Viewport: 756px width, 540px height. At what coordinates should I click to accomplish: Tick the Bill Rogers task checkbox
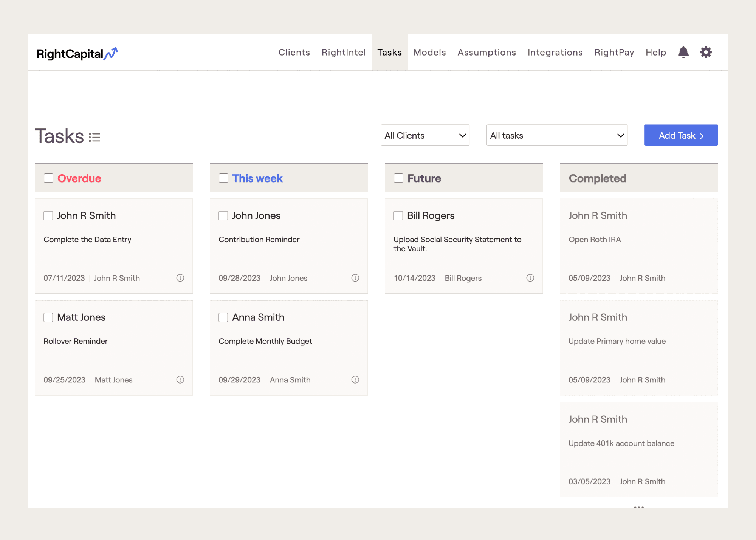coord(398,215)
